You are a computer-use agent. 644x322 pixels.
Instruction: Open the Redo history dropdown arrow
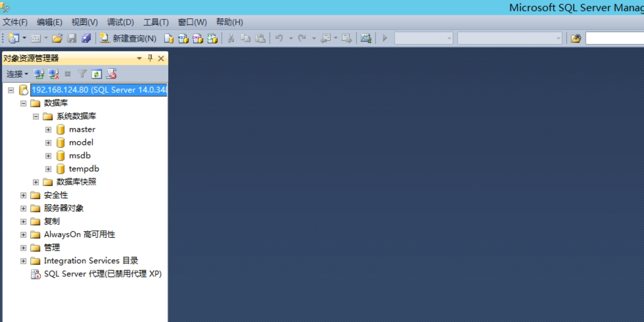pyautogui.click(x=314, y=38)
